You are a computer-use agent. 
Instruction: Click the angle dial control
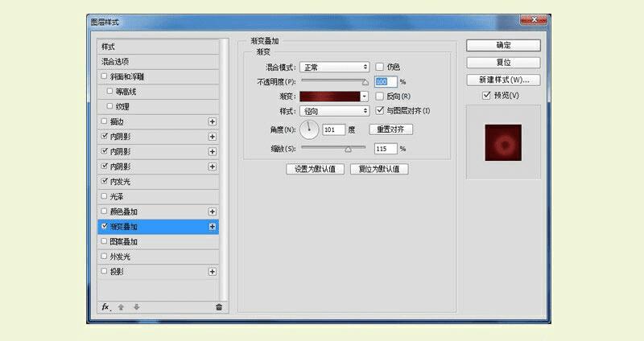coord(309,129)
